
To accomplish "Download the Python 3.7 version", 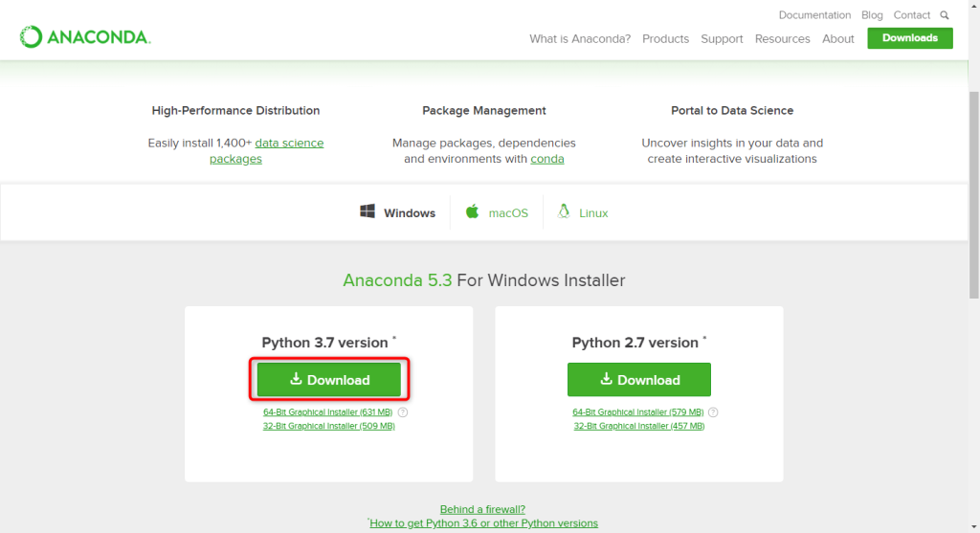I will coord(329,379).
